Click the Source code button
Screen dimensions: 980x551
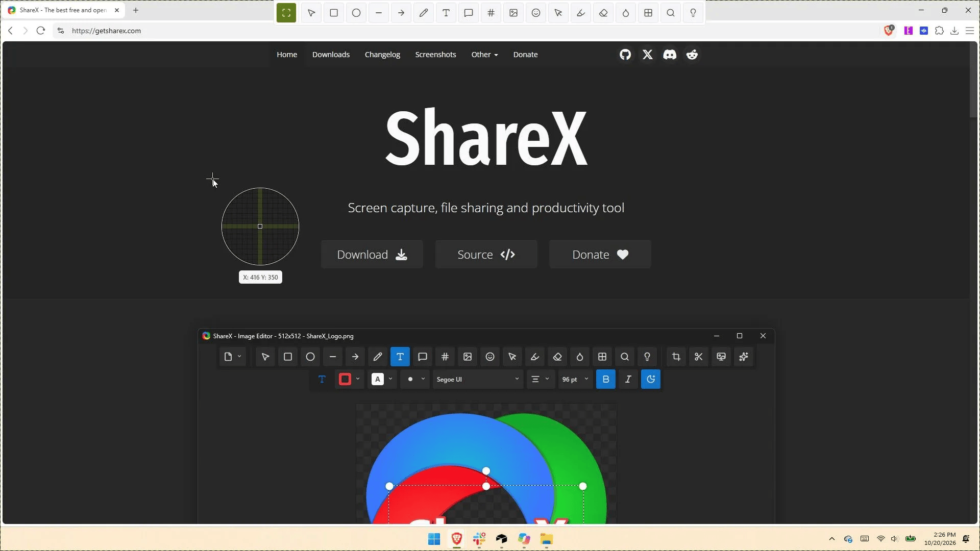click(x=486, y=255)
